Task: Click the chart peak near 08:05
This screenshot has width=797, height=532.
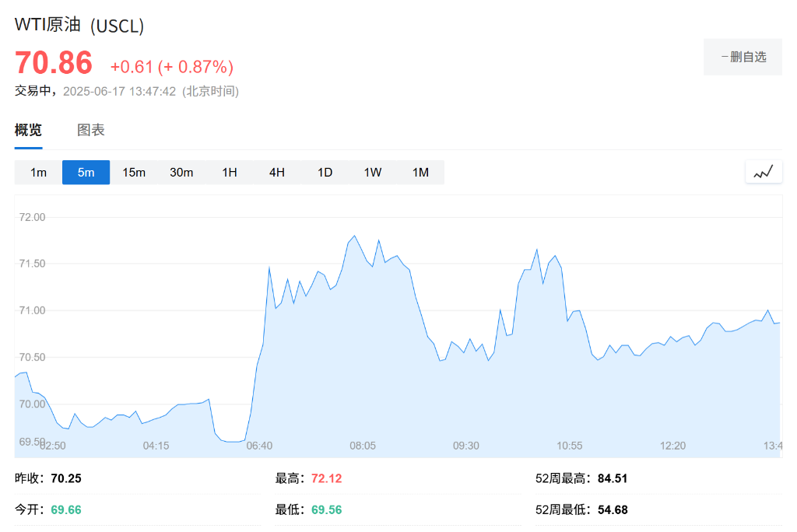Action: pyautogui.click(x=354, y=236)
